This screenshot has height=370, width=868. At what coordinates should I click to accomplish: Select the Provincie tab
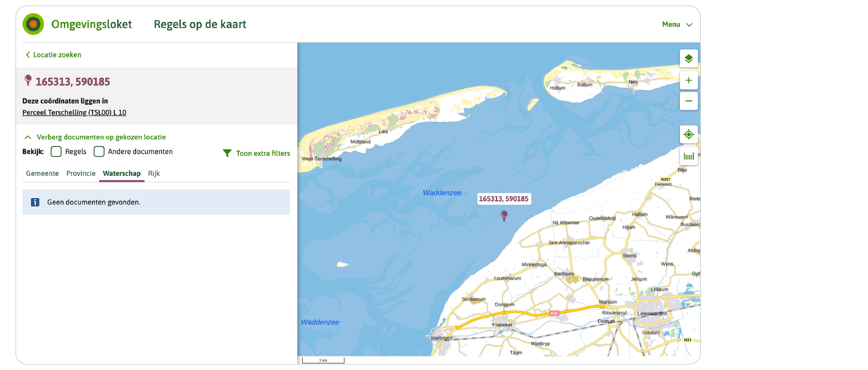tap(81, 174)
